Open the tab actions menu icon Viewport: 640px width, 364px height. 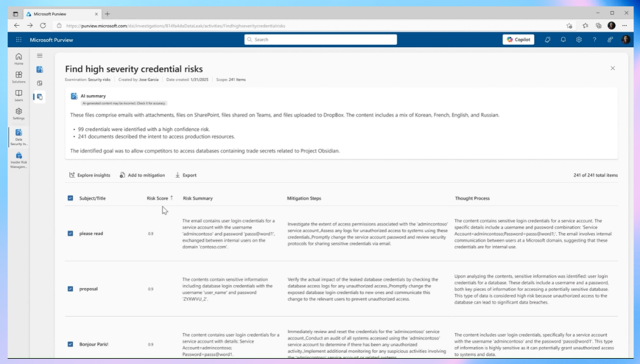tap(16, 14)
